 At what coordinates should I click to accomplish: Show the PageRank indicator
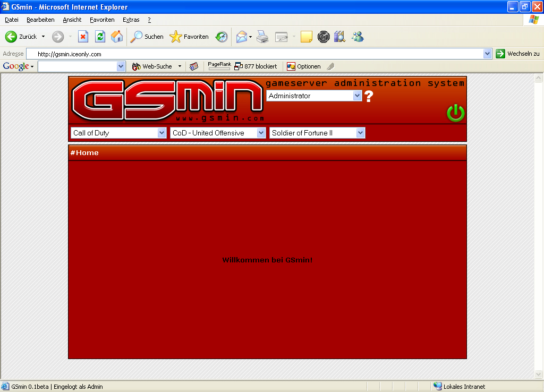click(x=219, y=66)
